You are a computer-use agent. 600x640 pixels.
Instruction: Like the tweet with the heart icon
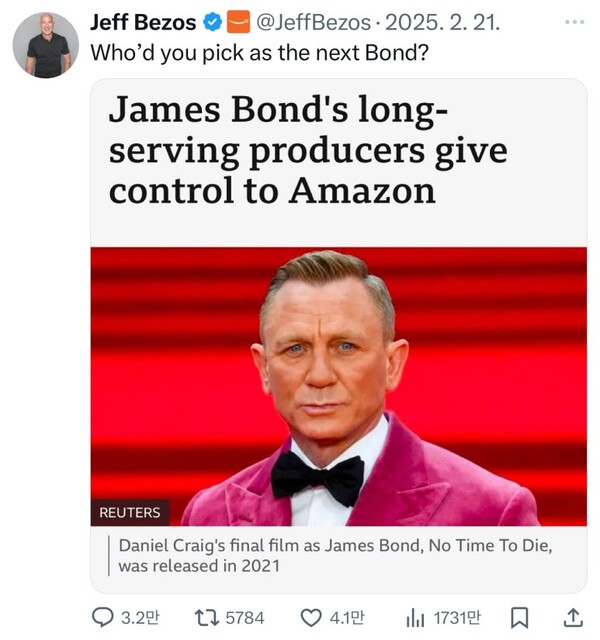312,617
